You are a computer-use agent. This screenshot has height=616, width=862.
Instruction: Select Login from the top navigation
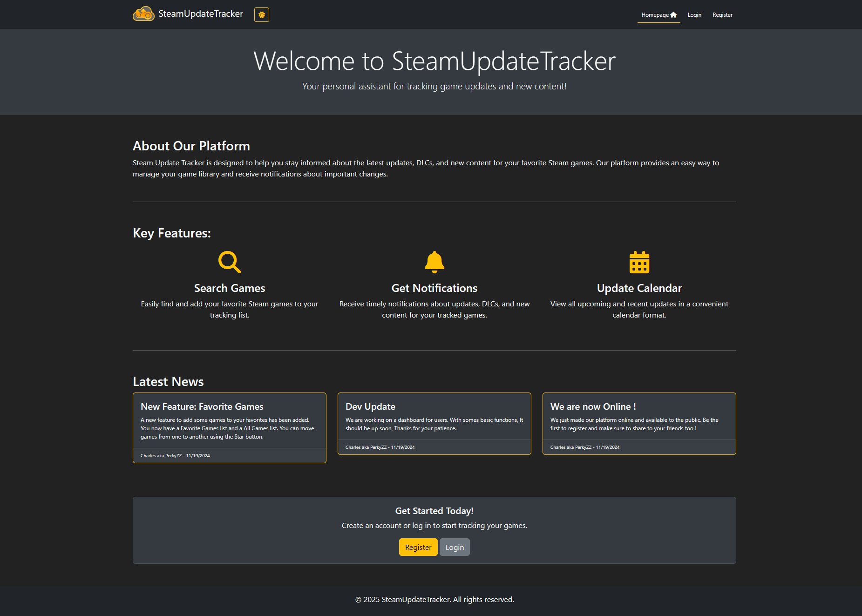tap(694, 14)
